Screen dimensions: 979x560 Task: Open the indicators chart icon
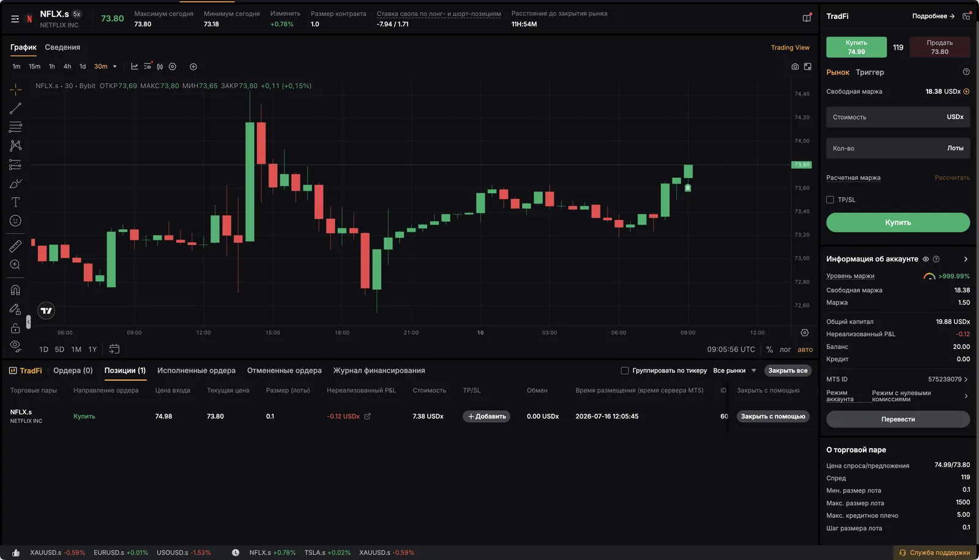click(135, 67)
